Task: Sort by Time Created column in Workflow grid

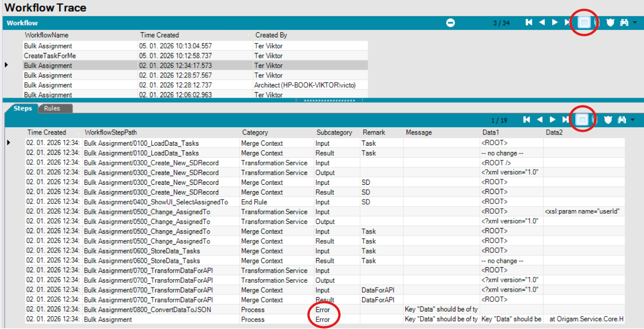Action: (160, 35)
